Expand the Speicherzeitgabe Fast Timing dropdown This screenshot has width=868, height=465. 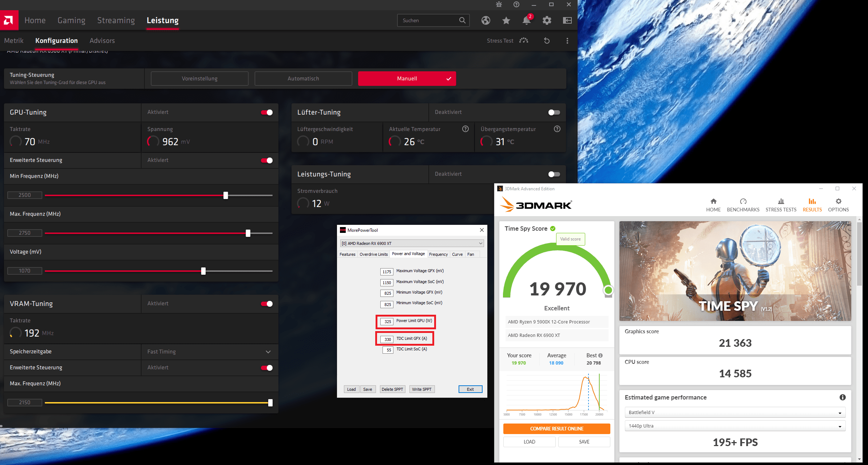click(268, 352)
